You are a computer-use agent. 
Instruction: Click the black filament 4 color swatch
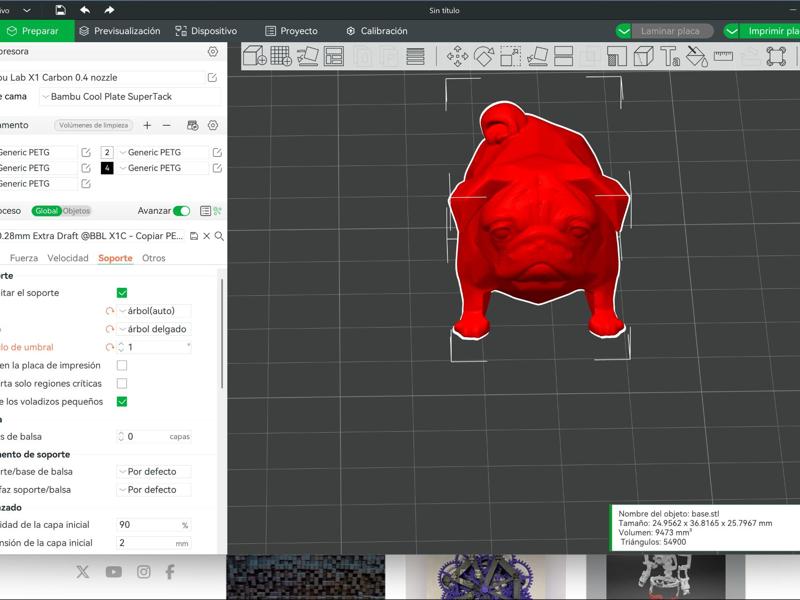point(107,168)
